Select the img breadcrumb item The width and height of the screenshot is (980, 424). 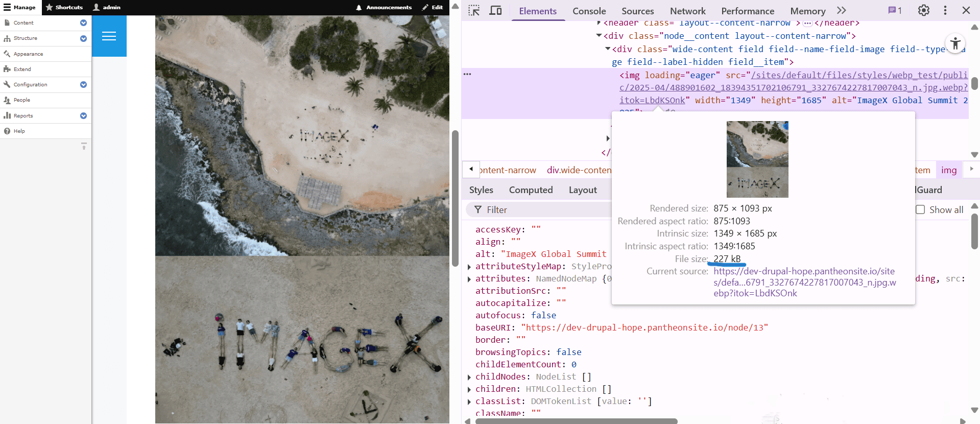[x=949, y=170]
